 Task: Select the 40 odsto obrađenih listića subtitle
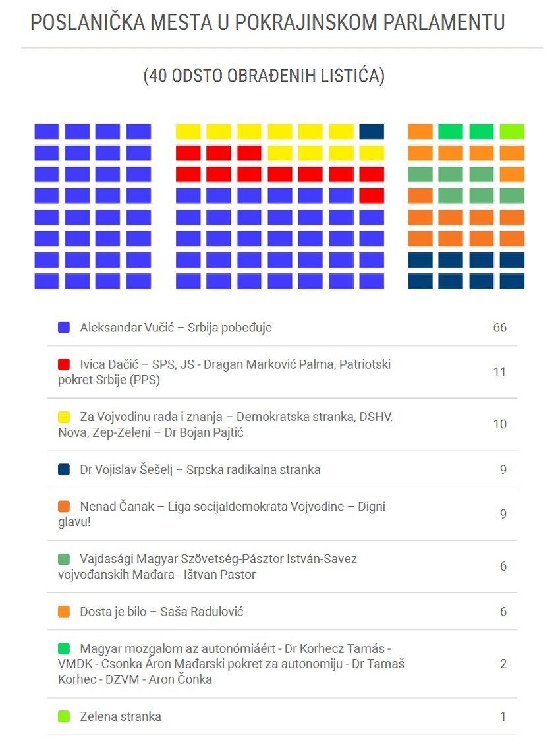[264, 76]
